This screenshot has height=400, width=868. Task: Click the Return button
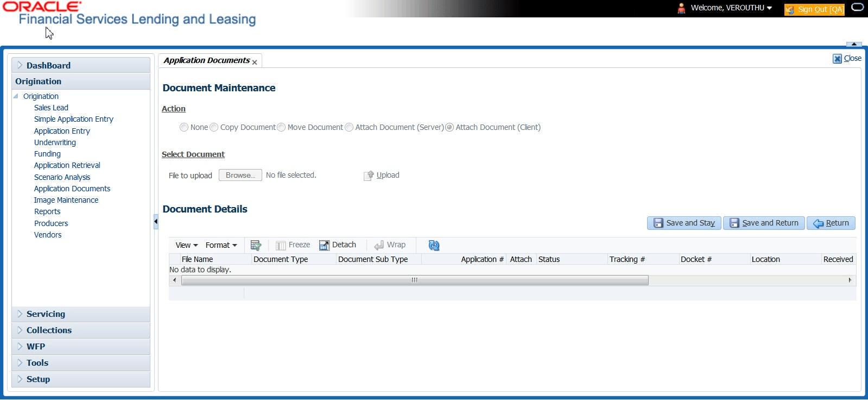click(x=831, y=223)
